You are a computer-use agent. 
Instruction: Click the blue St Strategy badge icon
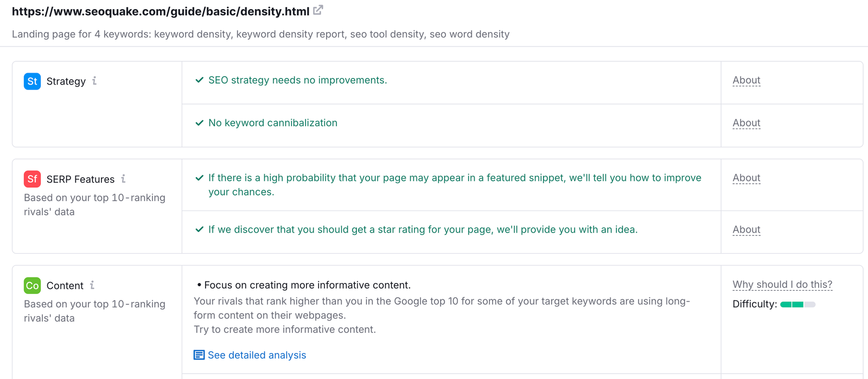32,81
